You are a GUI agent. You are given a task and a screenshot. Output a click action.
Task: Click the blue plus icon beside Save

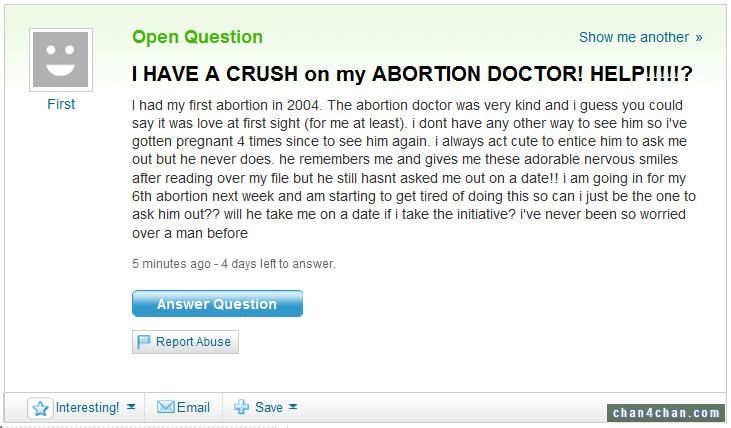pyautogui.click(x=241, y=407)
